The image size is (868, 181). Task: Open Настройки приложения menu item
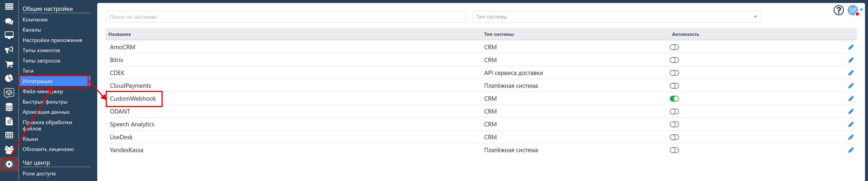(52, 40)
